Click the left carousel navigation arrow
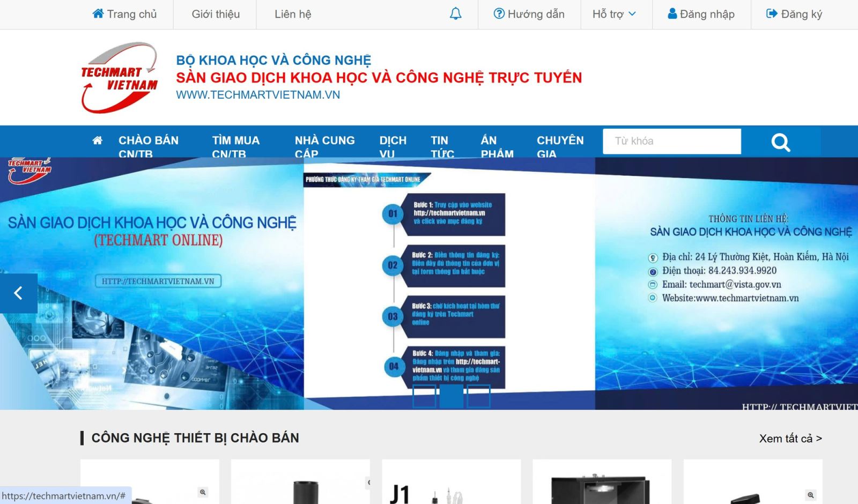Viewport: 858px width, 504px height. pos(18,292)
